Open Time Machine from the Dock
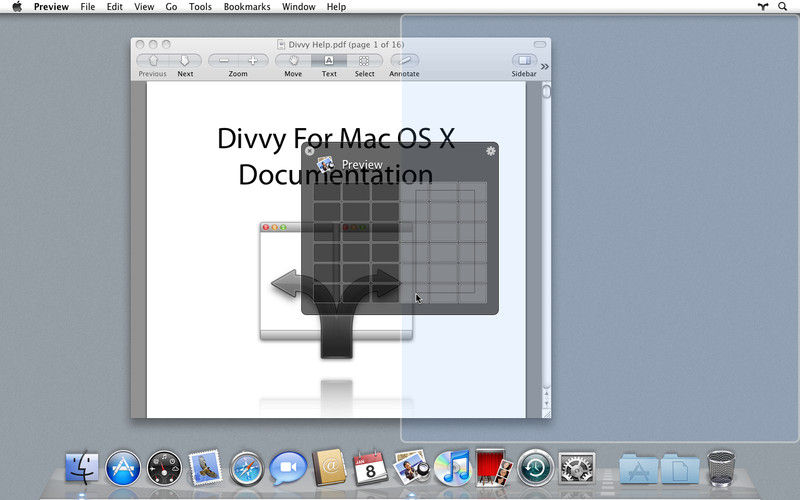Image resolution: width=800 pixels, height=500 pixels. point(535,468)
